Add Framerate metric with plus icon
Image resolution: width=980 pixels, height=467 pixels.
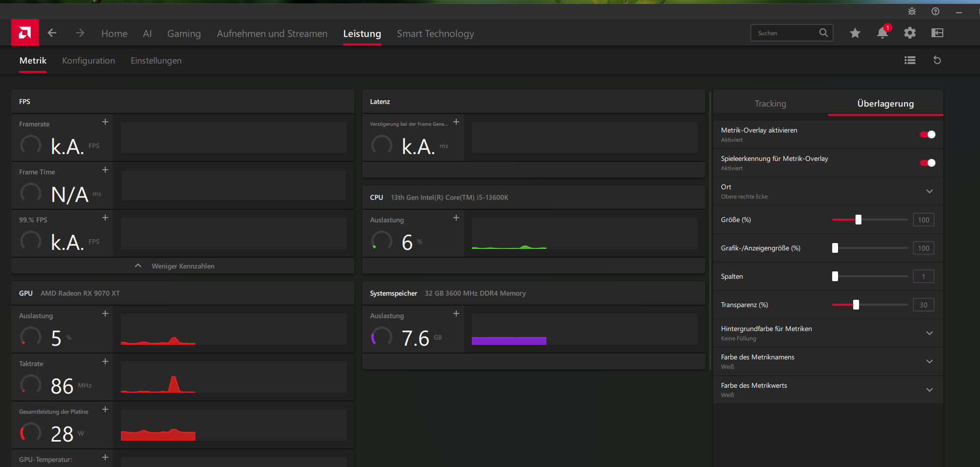(105, 122)
